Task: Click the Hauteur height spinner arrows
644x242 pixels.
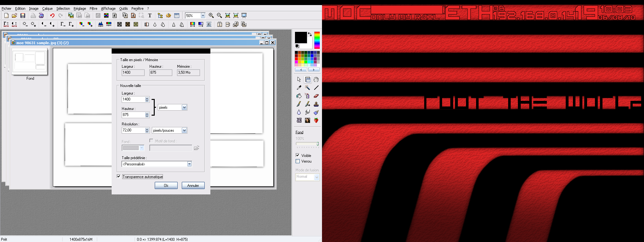Action: (x=147, y=115)
